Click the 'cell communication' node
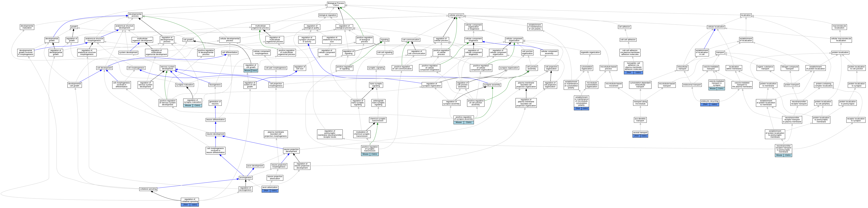The width and height of the screenshot is (868, 208). pos(411,40)
